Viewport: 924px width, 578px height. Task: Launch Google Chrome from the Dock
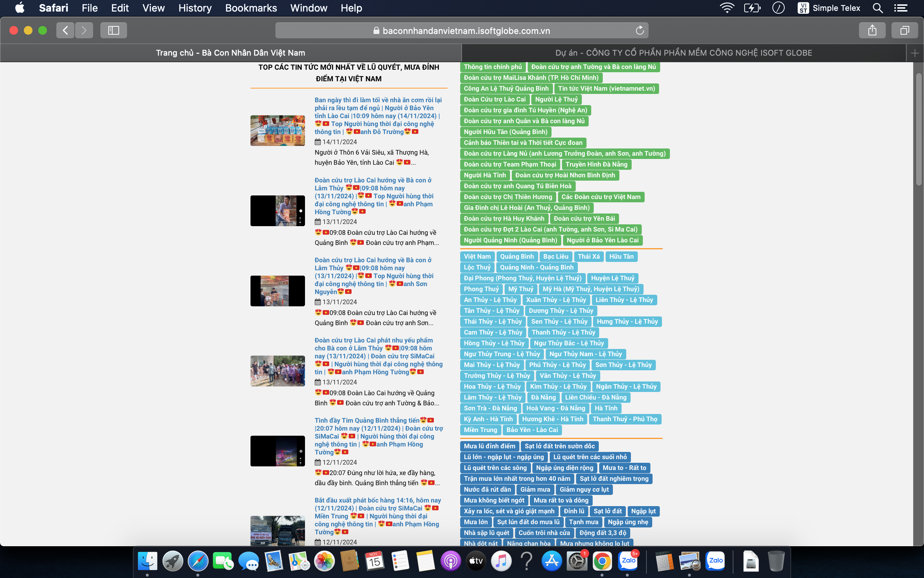tap(602, 561)
